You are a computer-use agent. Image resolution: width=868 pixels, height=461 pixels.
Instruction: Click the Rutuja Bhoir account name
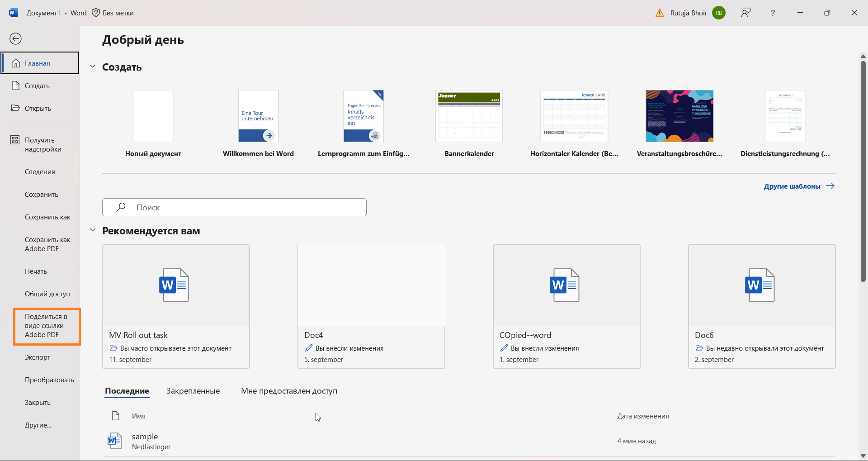point(688,13)
